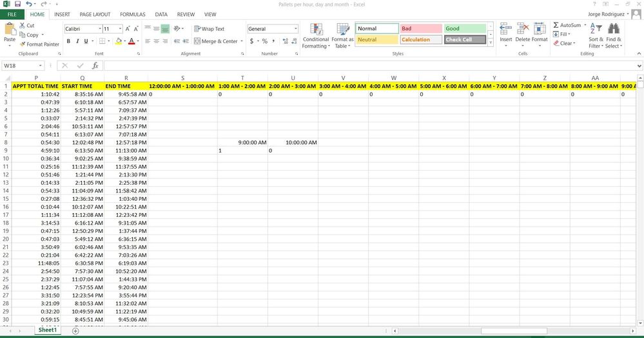Switch to the FORMULAS tab

[x=133, y=14]
